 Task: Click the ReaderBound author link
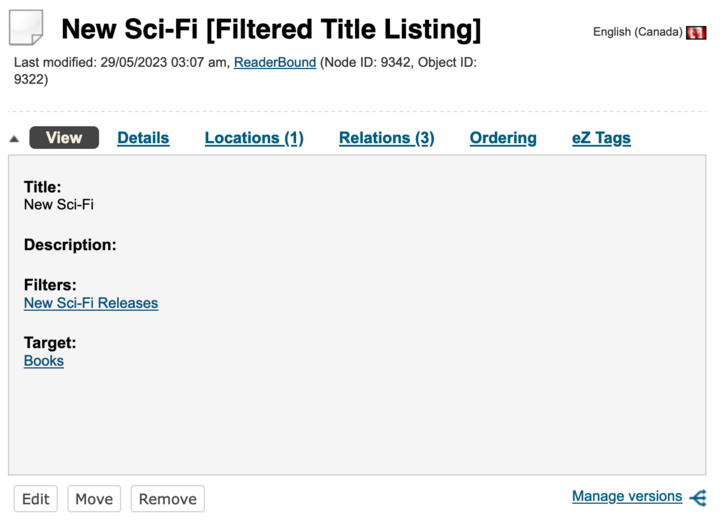pos(275,62)
